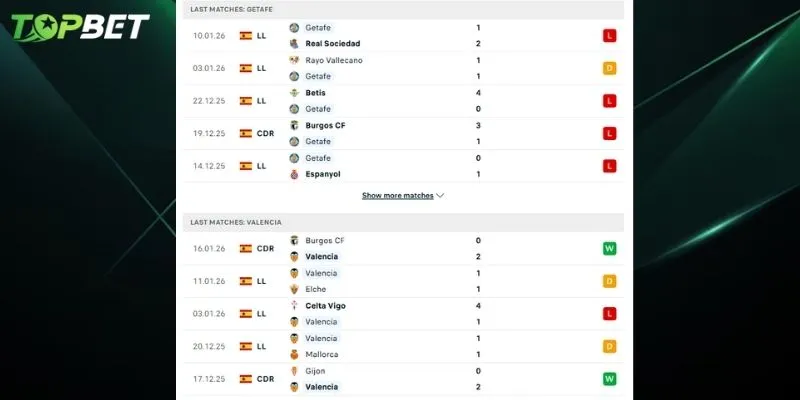Viewport: 800px width, 400px height.
Task: Click chevron next to Show more matches
Action: tap(440, 196)
